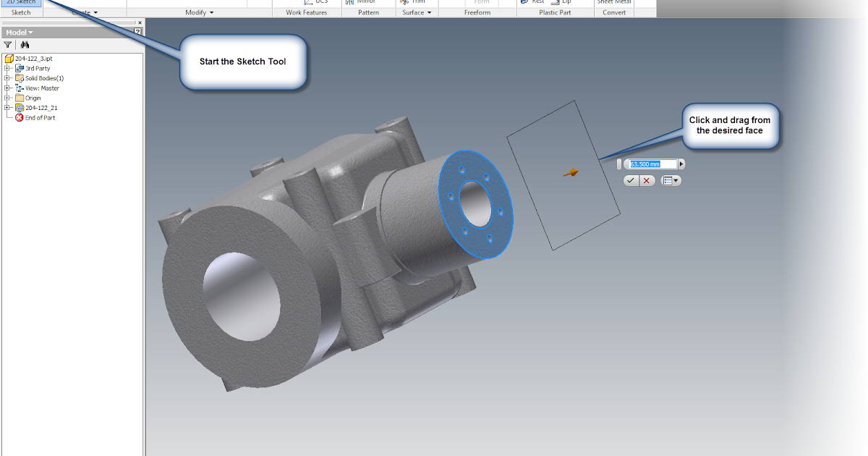Image resolution: width=868 pixels, height=456 pixels.
Task: Open the Model browser dropdown
Action: pos(20,32)
